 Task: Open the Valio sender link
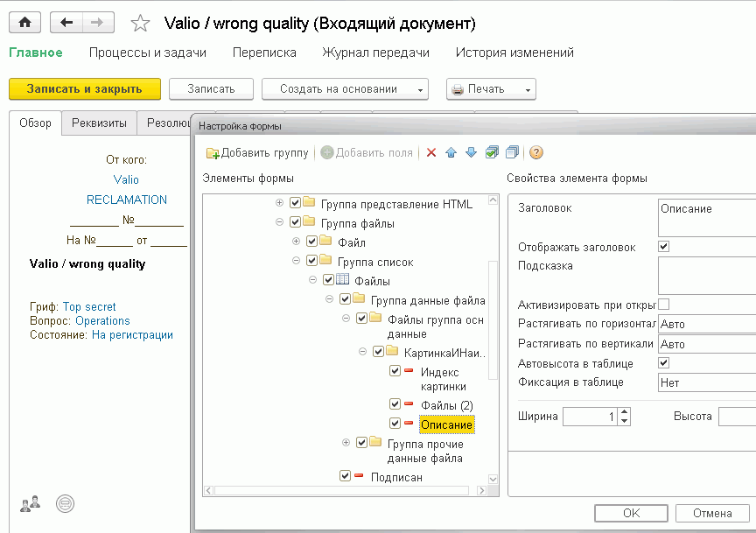coord(126,180)
